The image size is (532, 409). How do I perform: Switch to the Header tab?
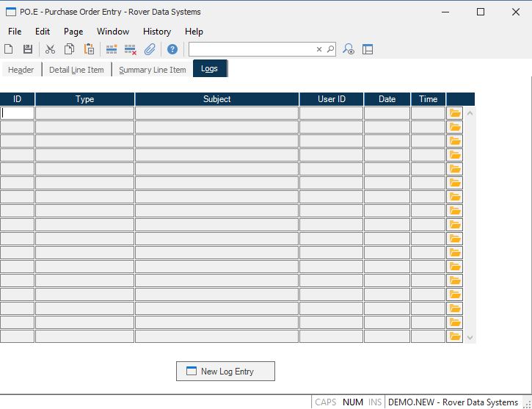[x=21, y=70]
